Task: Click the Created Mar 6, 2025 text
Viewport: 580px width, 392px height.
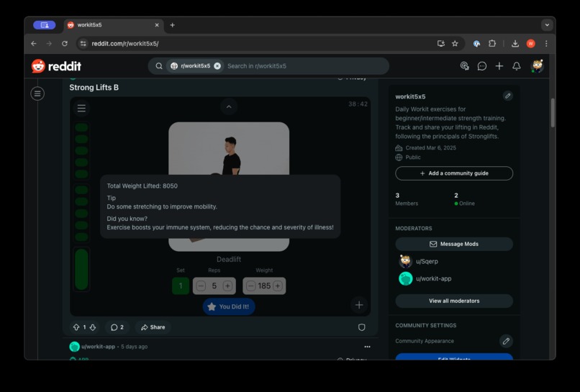Action: 430,147
